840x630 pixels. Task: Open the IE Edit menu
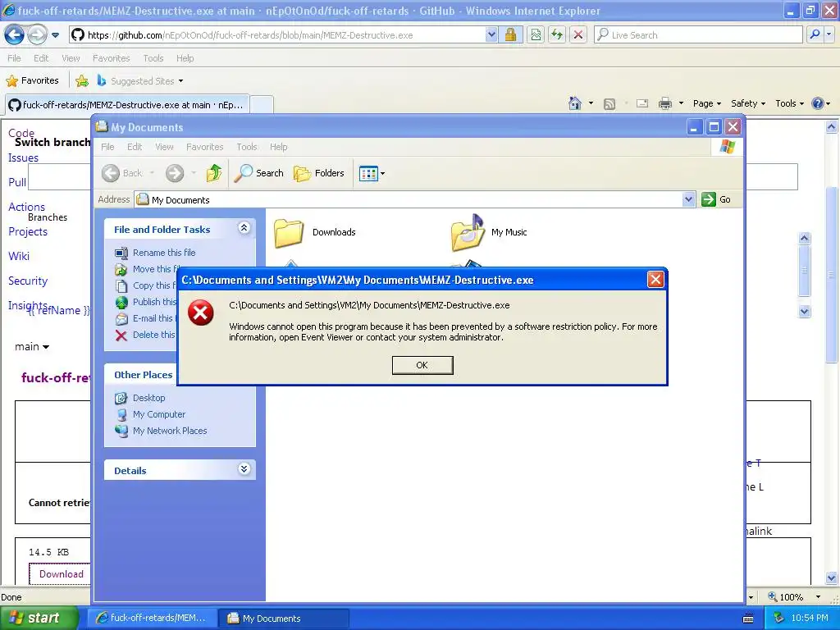41,58
